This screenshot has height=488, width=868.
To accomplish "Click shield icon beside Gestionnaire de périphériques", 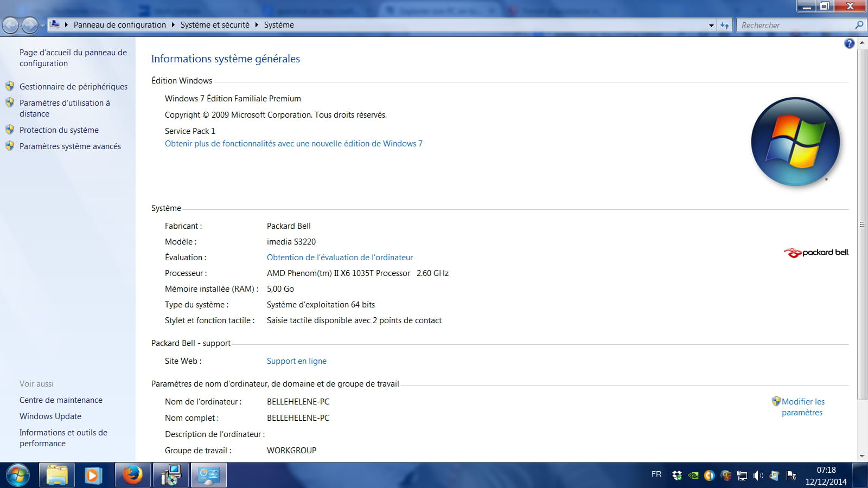I will (10, 86).
